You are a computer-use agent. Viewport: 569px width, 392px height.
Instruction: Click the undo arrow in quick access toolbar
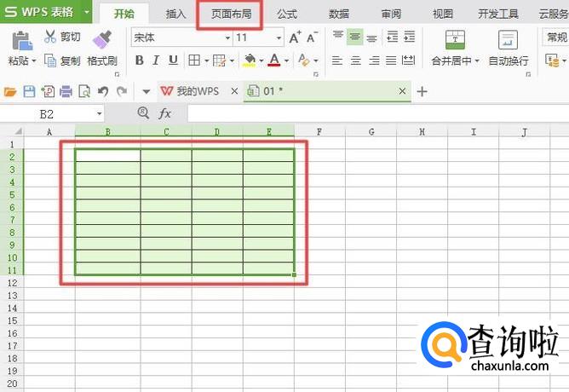point(102,91)
